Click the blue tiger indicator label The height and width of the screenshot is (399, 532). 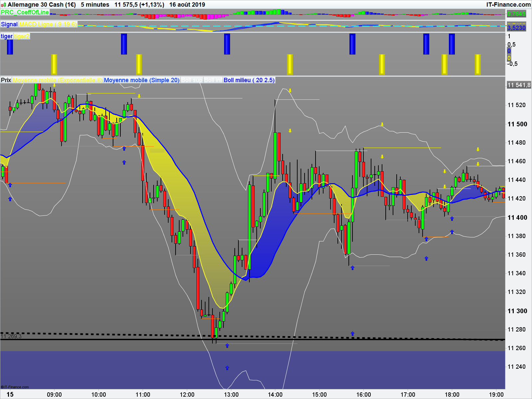(x=7, y=36)
